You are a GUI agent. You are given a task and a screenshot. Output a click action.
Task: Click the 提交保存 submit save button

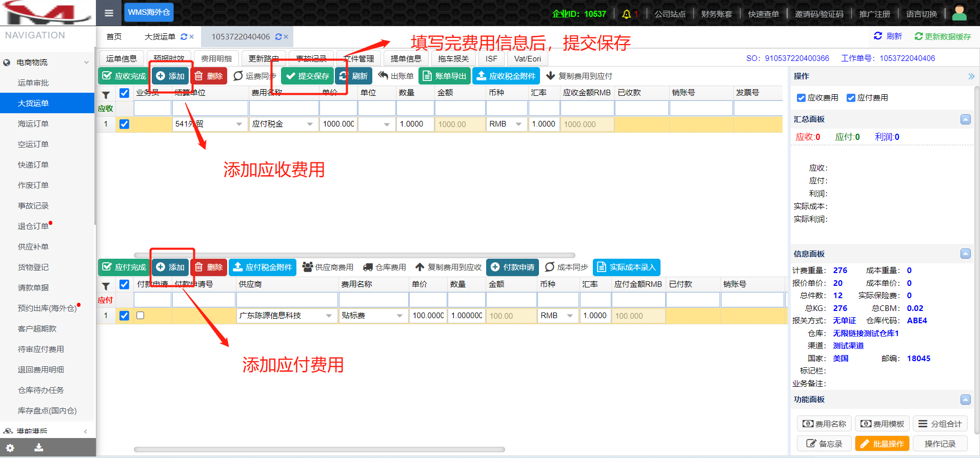click(308, 76)
